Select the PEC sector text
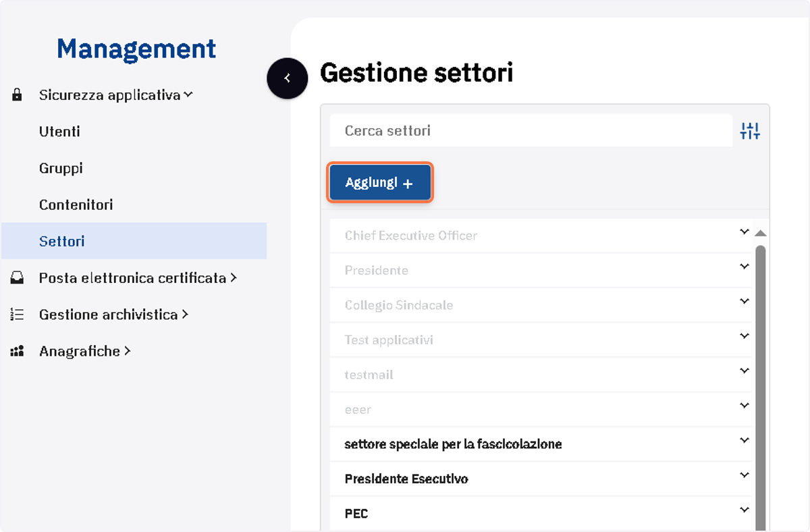Image resolution: width=810 pixels, height=532 pixels. click(x=356, y=514)
